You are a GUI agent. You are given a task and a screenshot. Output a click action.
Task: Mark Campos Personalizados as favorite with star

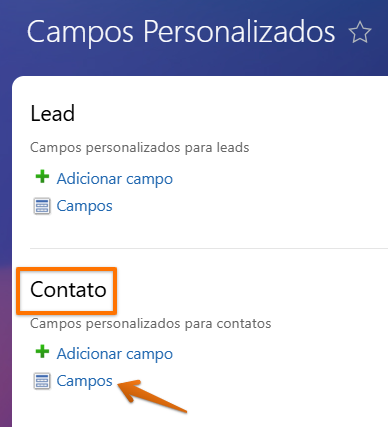pyautogui.click(x=360, y=32)
